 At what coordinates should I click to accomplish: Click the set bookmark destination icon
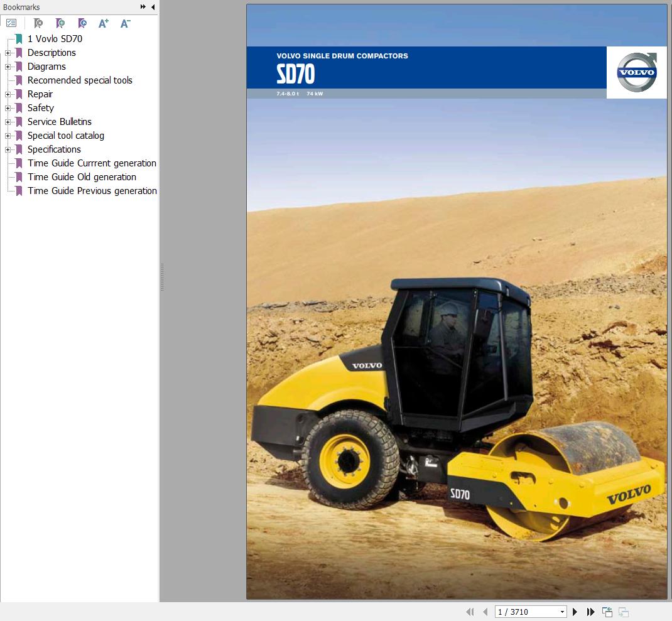[82, 23]
